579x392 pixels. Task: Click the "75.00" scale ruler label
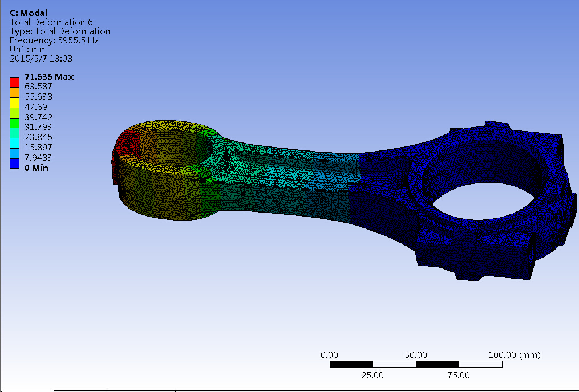pos(459,375)
